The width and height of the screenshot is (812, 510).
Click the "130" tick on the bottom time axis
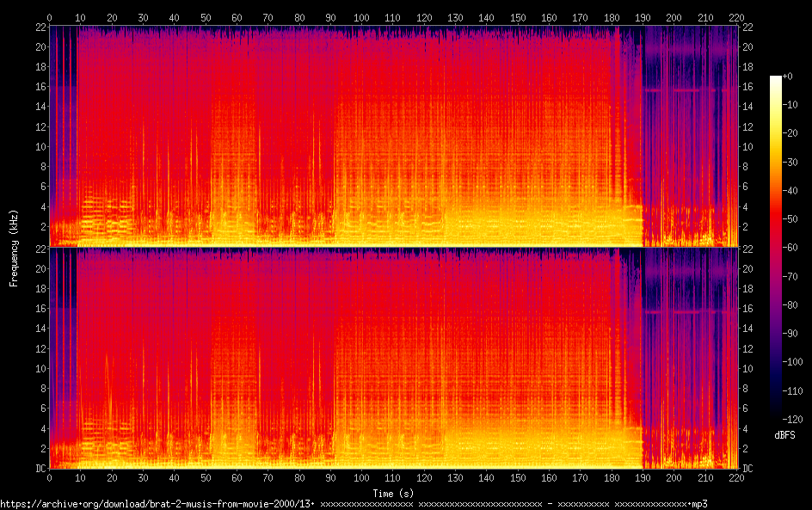[x=455, y=478]
